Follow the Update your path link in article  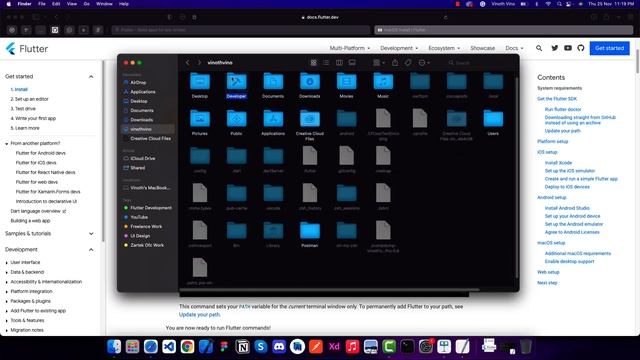click(x=199, y=315)
